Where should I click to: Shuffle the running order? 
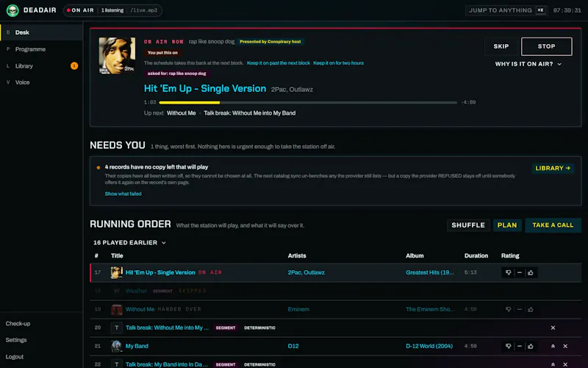coord(468,225)
